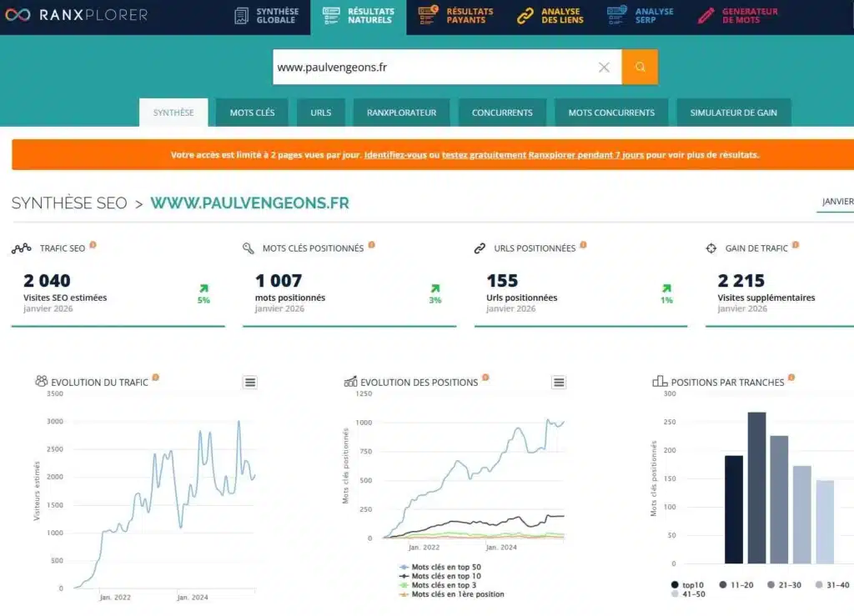The width and height of the screenshot is (854, 616).
Task: Open Analyse SERP via its list icon
Action: pos(619,15)
